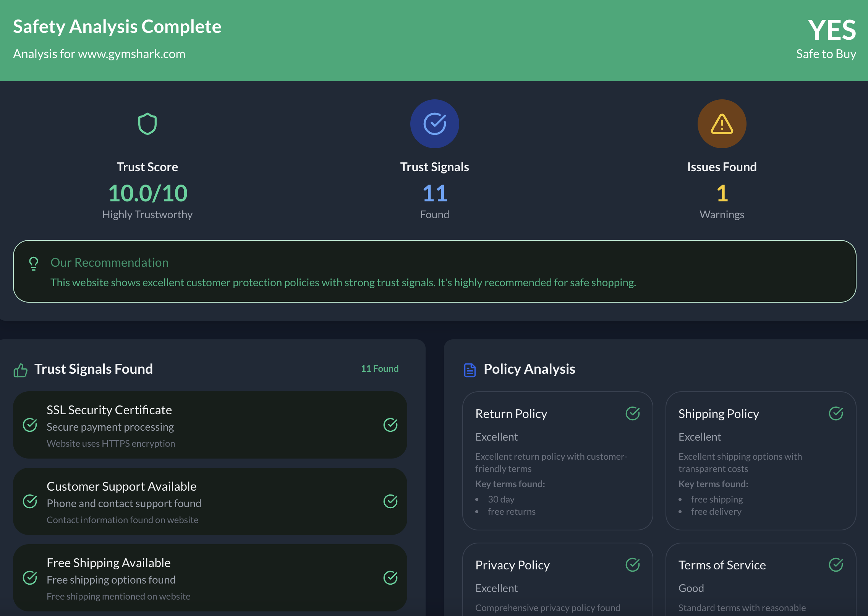Click the 11 Found count label
868x616 pixels.
[379, 369]
